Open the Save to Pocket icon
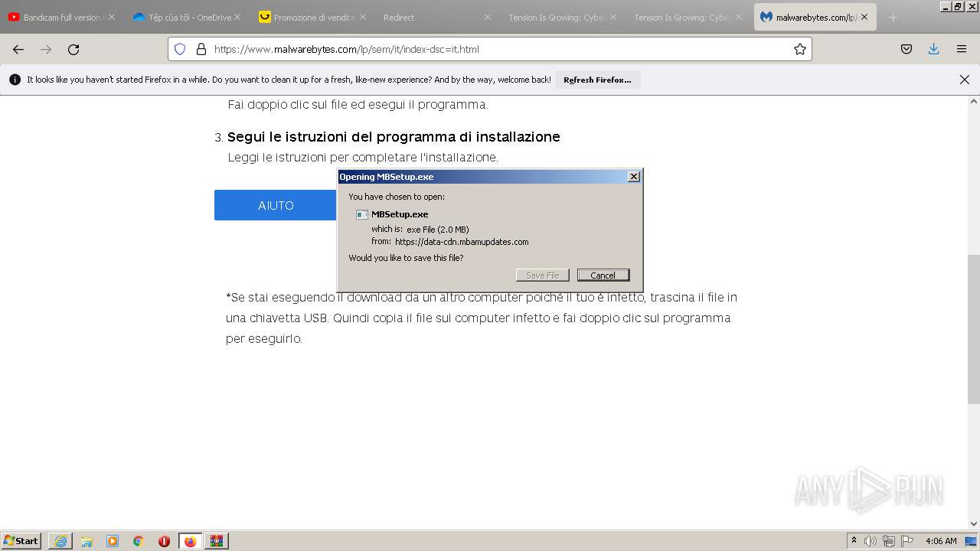Viewport: 980px width, 551px height. (906, 49)
